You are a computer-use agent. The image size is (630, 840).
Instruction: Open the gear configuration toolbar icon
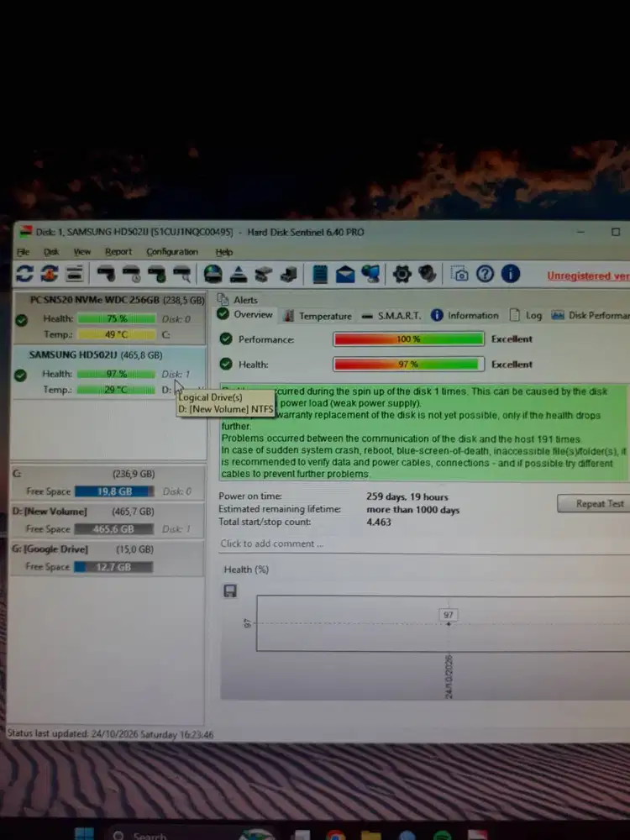point(402,274)
